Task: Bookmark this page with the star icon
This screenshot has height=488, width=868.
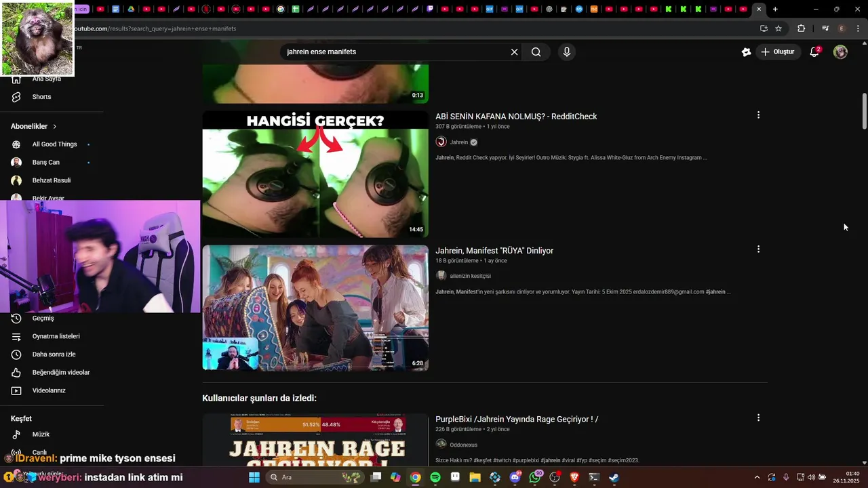Action: coord(778,28)
